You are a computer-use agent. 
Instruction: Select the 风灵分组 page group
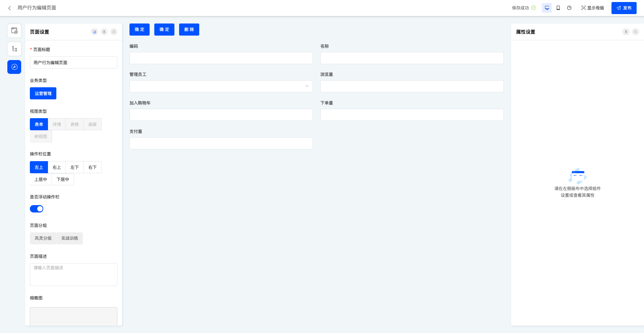tap(43, 238)
